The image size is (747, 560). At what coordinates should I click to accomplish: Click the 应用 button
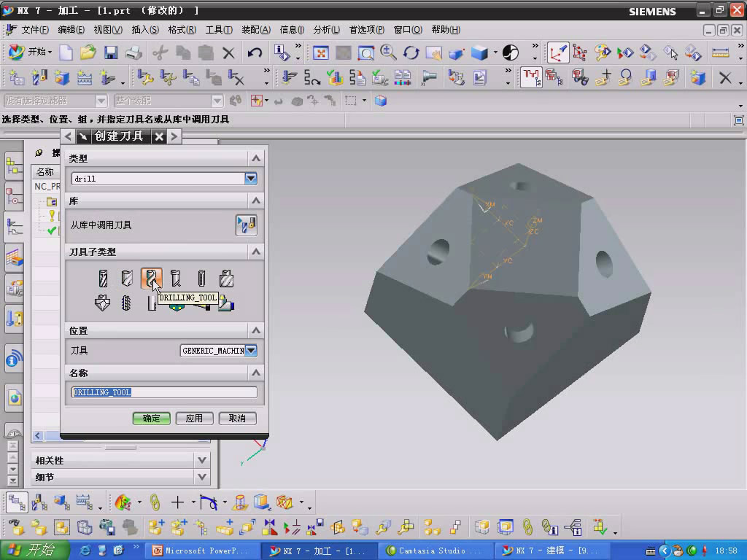click(x=194, y=419)
